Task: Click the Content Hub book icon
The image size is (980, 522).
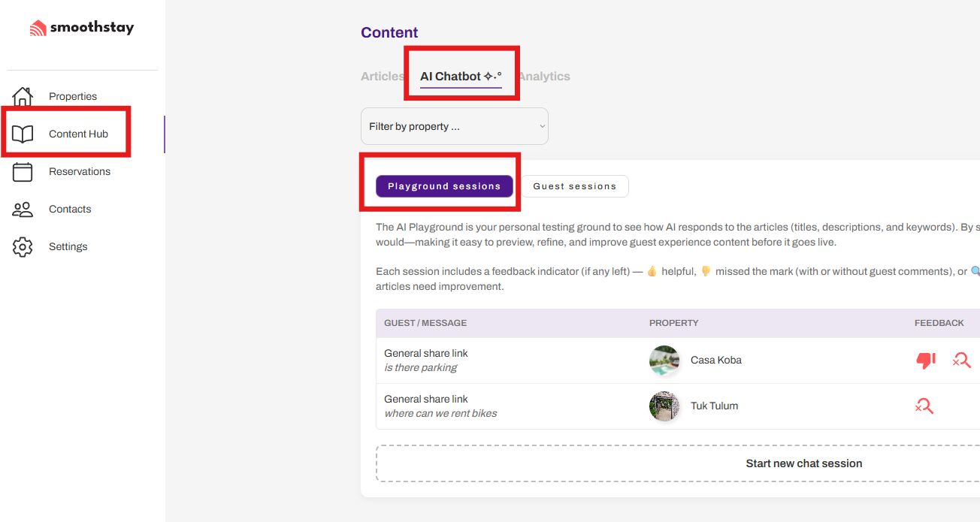Action: 23,134
